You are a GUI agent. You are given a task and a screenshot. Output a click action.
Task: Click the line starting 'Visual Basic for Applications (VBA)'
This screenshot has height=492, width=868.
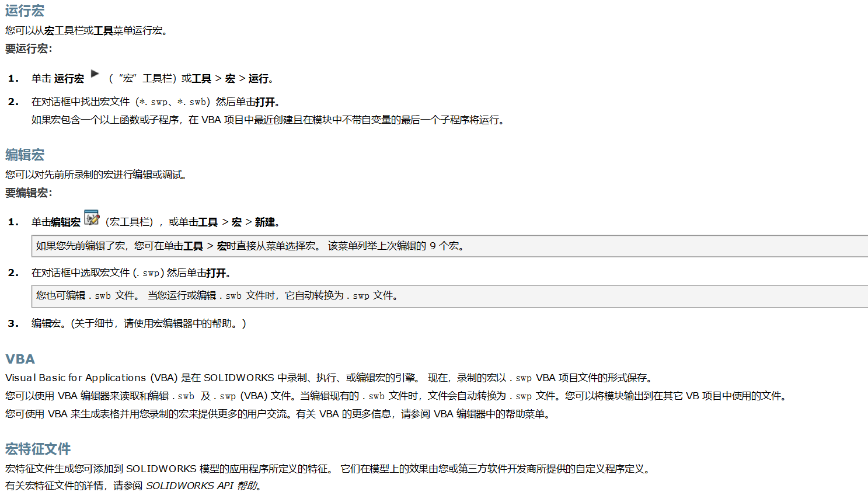tap(330, 378)
